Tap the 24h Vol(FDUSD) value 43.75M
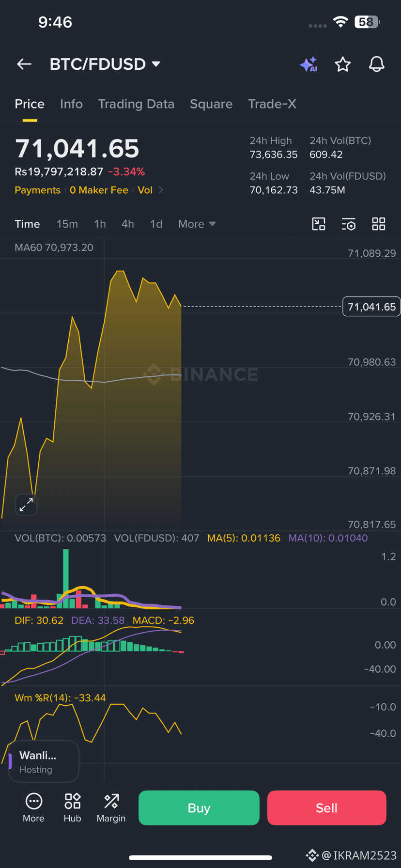 coord(327,190)
